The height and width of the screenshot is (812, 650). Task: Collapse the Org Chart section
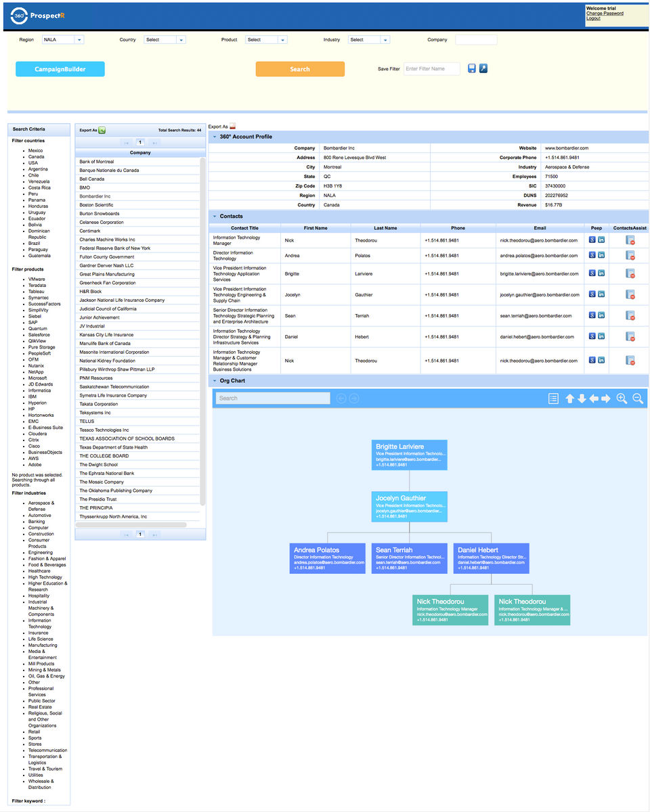(215, 381)
